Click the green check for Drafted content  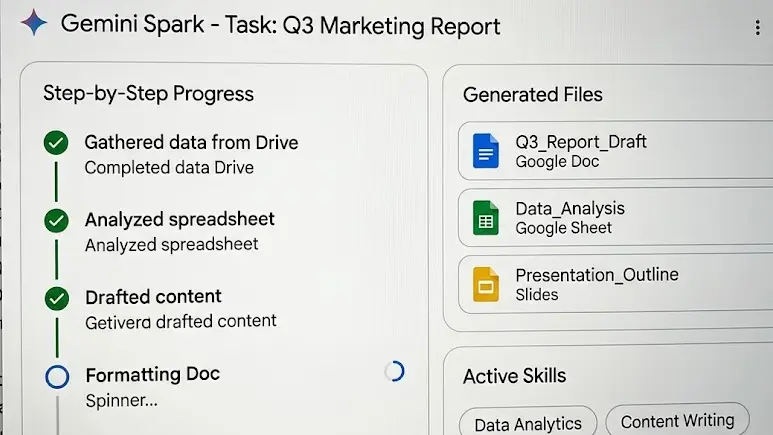tap(57, 298)
